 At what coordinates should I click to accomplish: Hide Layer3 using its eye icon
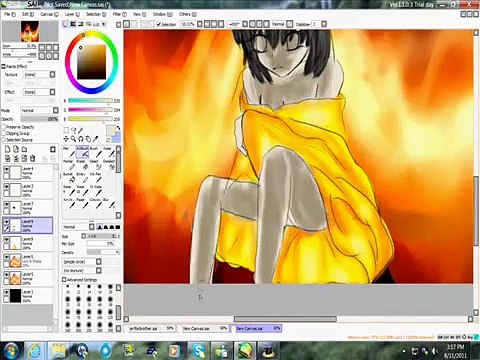point(6,187)
